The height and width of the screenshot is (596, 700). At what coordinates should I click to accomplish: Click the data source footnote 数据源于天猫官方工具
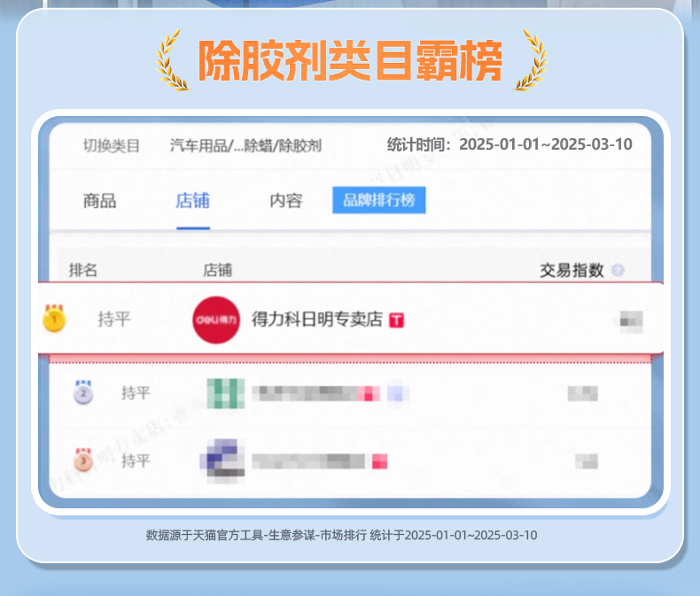tap(341, 535)
